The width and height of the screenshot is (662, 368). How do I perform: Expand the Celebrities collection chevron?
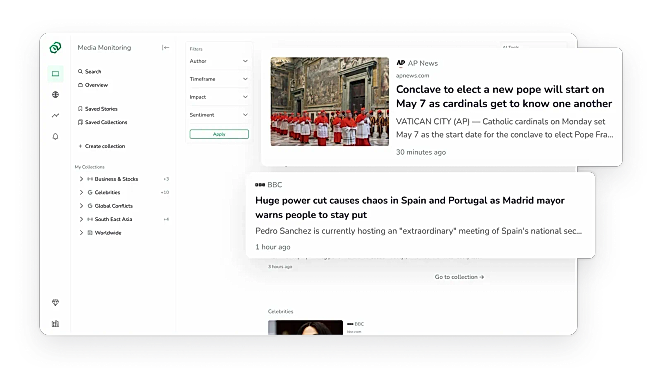click(x=81, y=192)
